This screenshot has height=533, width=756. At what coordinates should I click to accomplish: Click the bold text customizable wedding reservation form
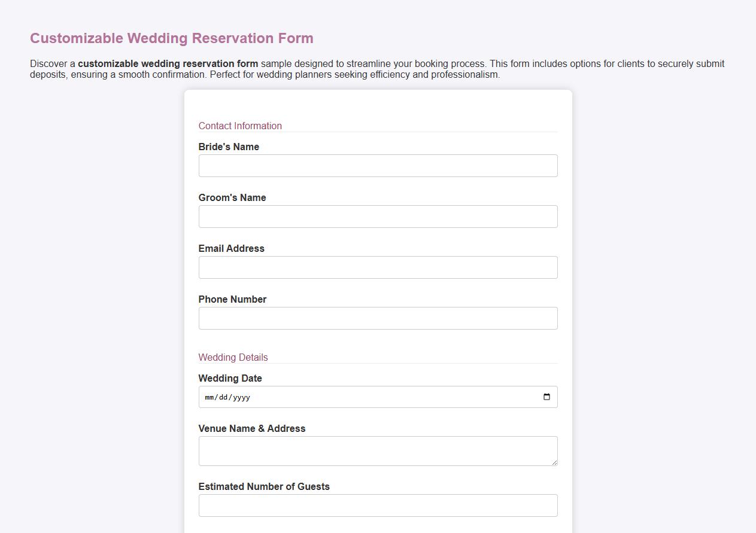168,63
